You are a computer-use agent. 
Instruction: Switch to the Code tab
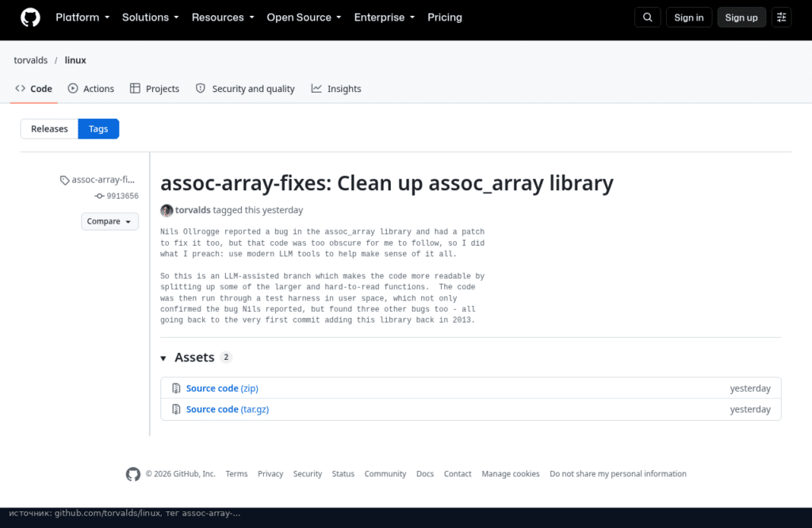pos(33,89)
